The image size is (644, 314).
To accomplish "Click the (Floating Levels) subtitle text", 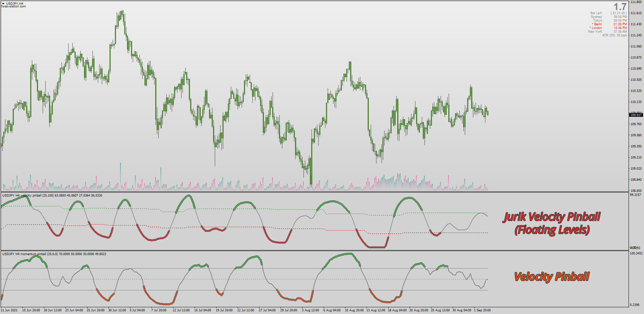I will click(x=552, y=230).
